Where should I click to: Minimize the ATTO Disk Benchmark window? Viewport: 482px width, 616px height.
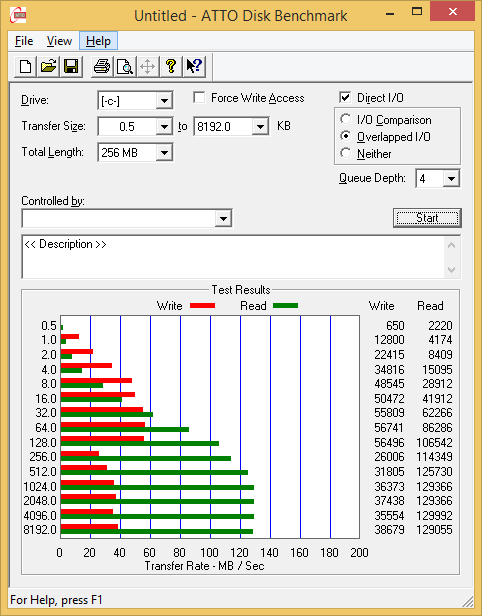(x=390, y=14)
